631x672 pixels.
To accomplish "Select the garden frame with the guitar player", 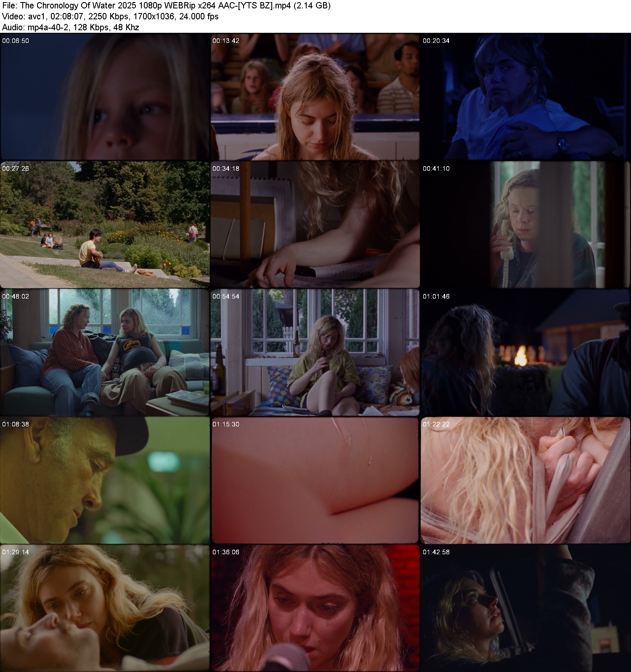I will (105, 225).
